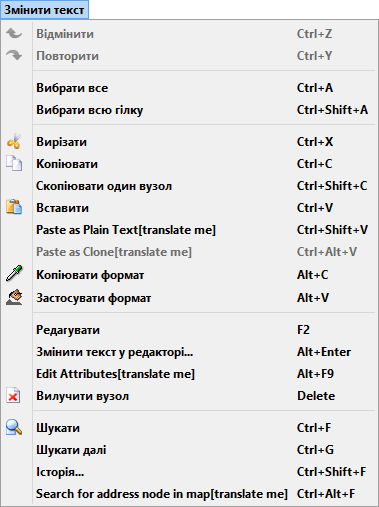Open the Змінити текст menu header

[x=44, y=10]
